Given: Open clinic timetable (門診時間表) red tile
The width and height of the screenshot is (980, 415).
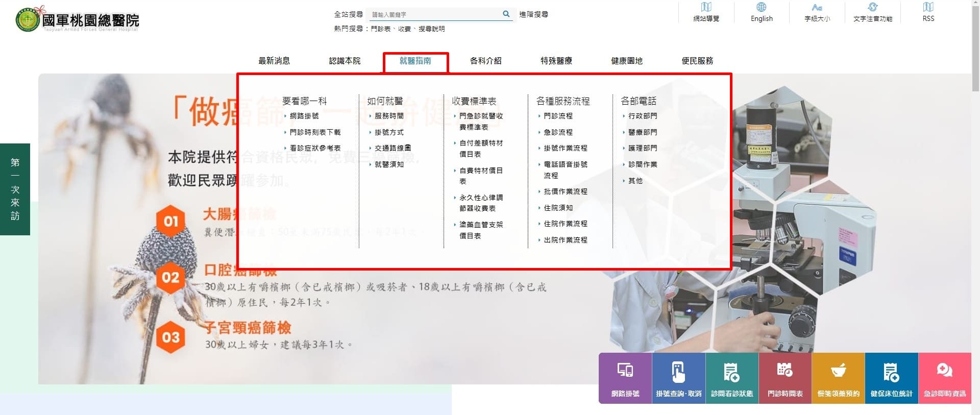Looking at the screenshot, I should (785, 378).
